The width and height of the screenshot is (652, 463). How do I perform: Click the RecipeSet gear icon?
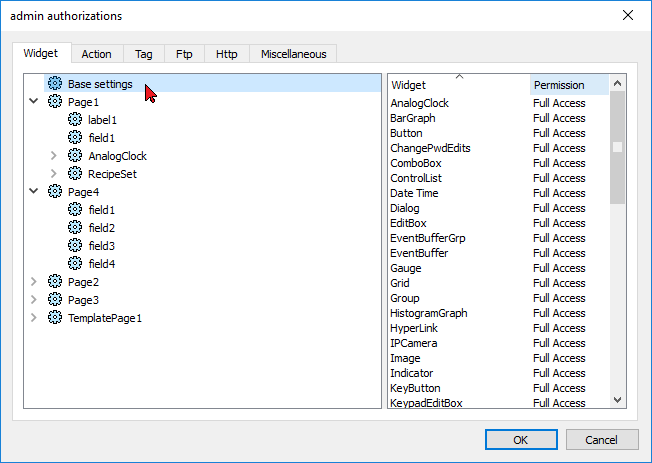pos(75,174)
